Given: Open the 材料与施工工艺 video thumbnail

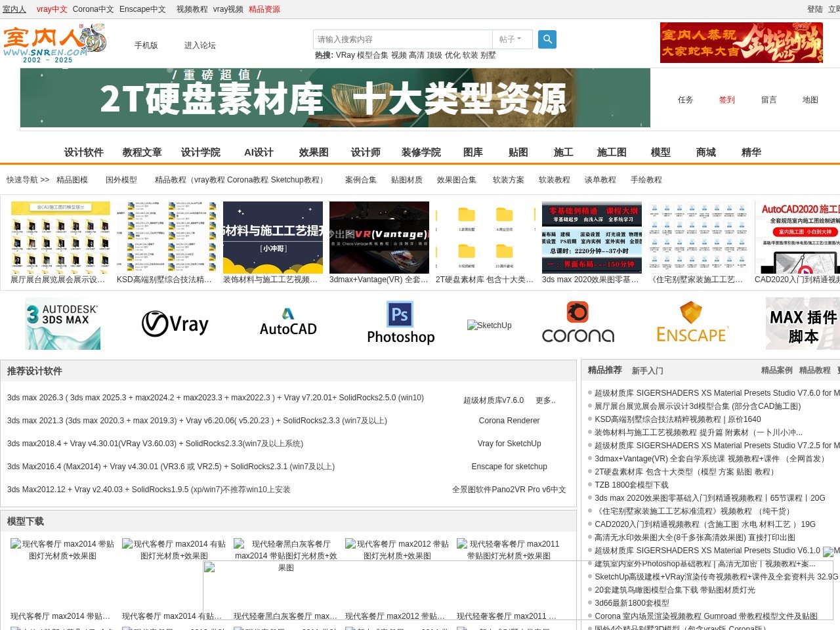Looking at the screenshot, I should 273,238.
